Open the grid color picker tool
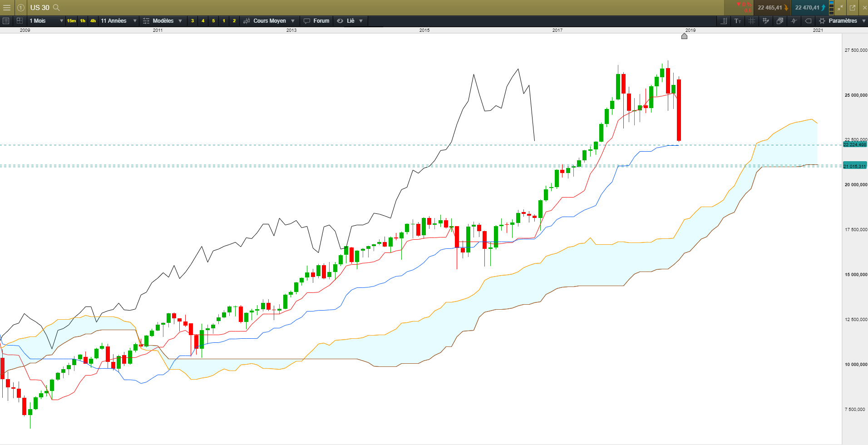This screenshot has height=445, width=868. pos(766,21)
